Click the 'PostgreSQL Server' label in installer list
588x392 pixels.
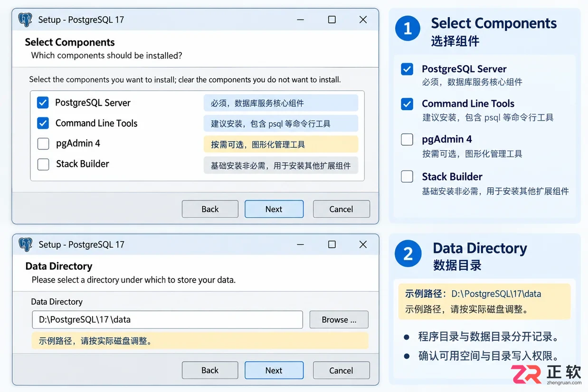click(x=93, y=103)
